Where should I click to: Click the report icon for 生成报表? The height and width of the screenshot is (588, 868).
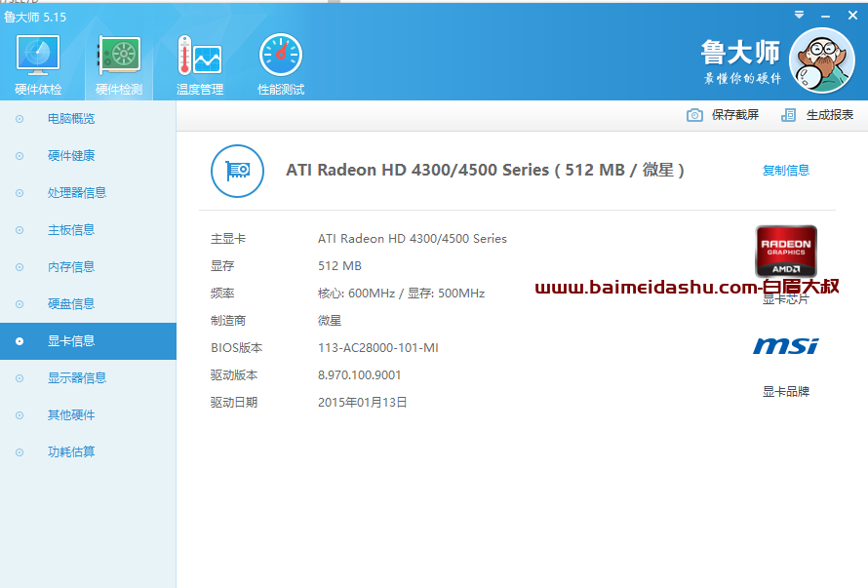pos(788,115)
